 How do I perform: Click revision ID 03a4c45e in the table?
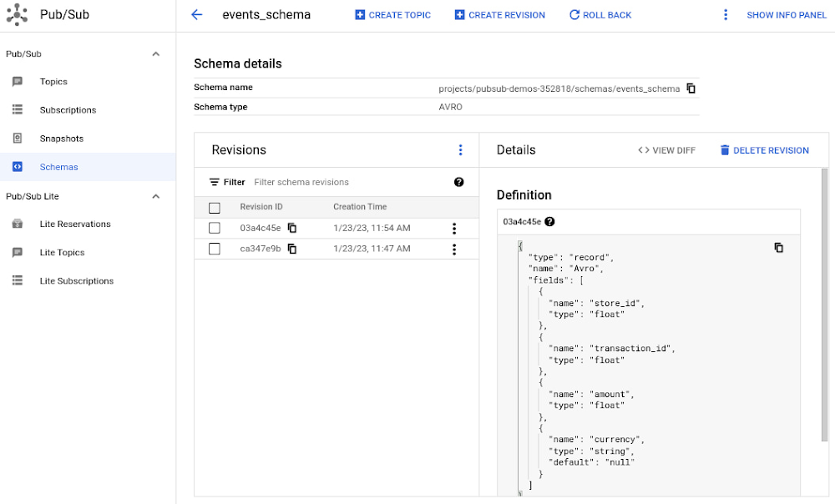(261, 228)
